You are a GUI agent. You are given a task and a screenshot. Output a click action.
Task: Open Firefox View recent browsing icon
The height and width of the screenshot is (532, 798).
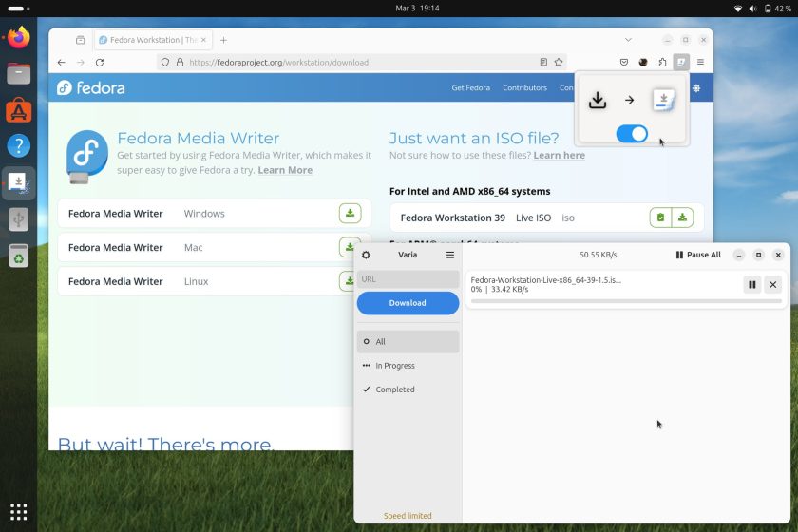81,40
